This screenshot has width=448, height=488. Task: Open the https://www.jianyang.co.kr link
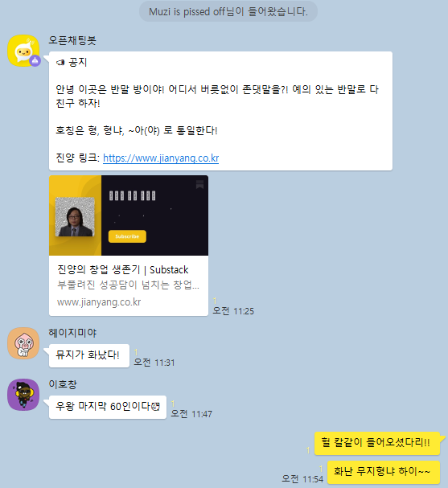(161, 158)
